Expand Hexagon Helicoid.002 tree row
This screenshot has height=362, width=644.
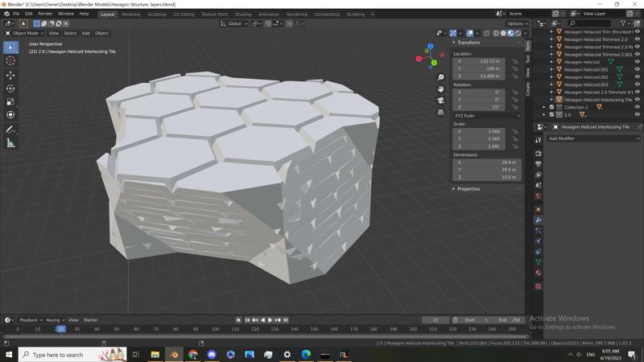coord(551,77)
